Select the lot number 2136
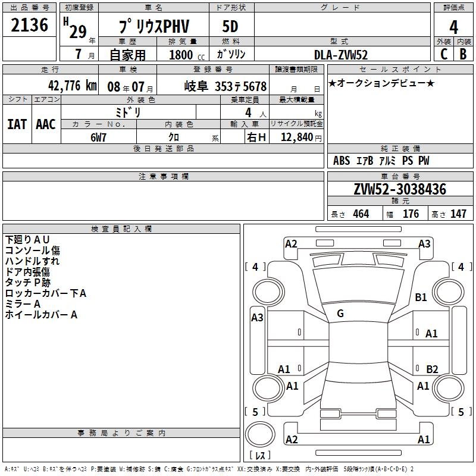 click(x=29, y=25)
